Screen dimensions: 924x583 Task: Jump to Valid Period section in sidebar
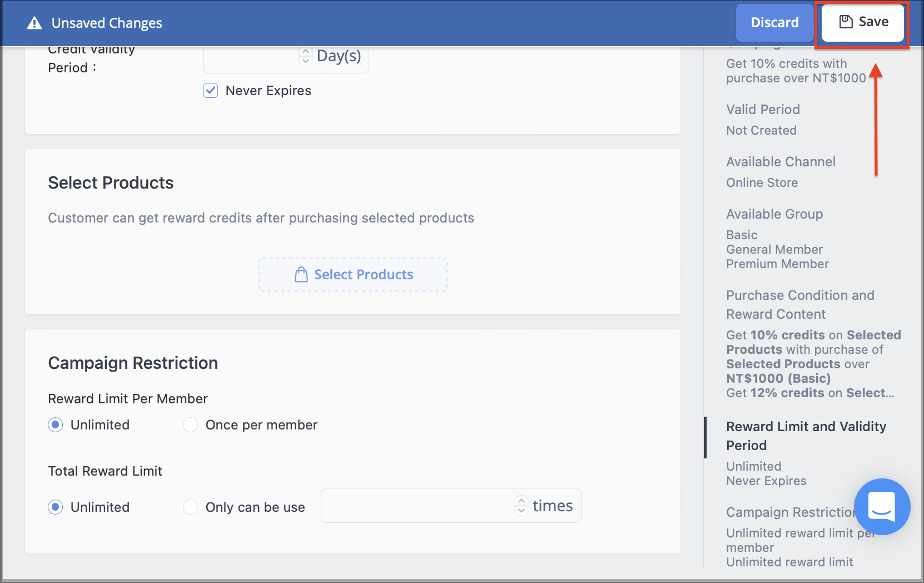click(763, 110)
